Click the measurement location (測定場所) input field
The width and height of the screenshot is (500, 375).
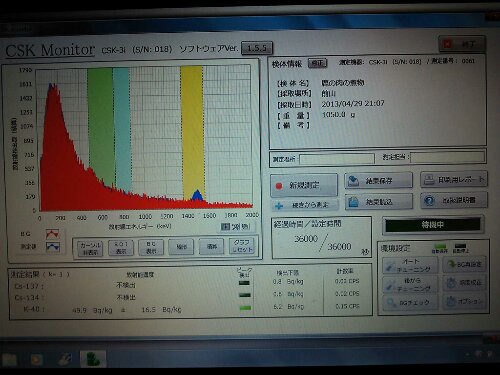click(337, 159)
